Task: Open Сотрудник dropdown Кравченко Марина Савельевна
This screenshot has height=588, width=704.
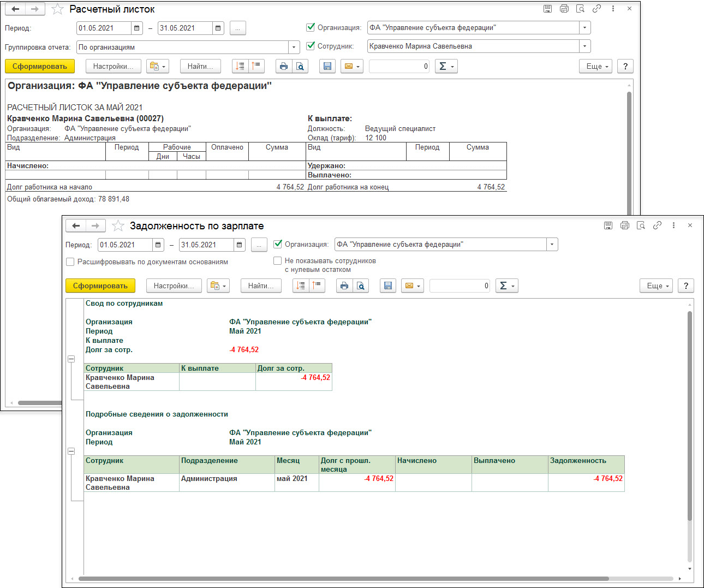Action: click(585, 46)
